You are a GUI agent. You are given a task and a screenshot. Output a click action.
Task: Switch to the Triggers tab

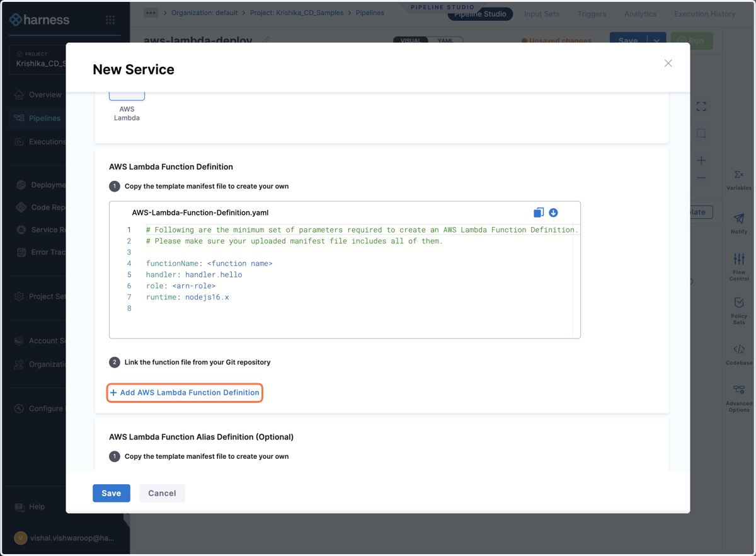592,14
